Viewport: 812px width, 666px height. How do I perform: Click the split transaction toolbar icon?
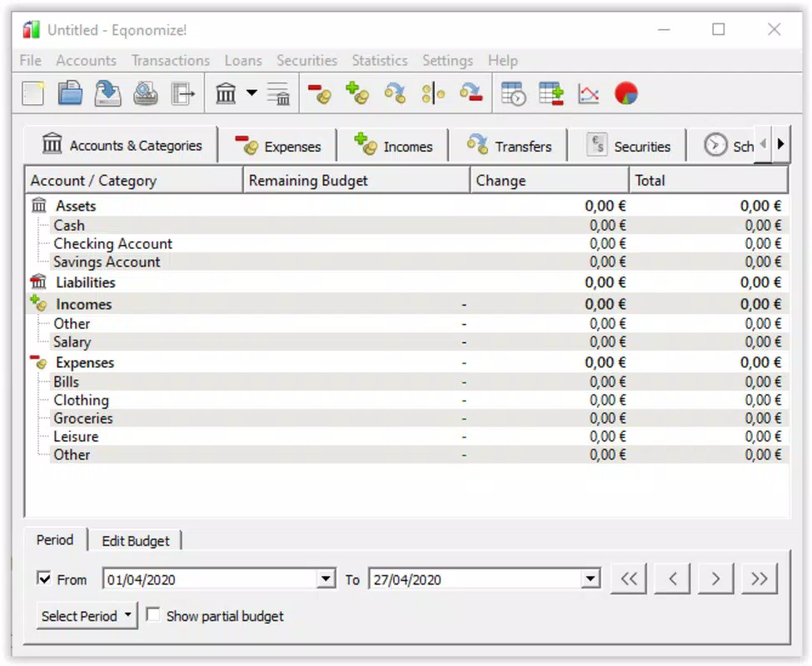coord(433,94)
